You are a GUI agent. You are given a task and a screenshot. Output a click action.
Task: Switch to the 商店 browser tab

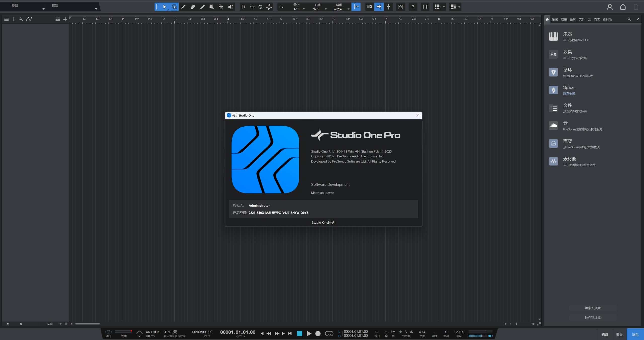pyautogui.click(x=597, y=19)
